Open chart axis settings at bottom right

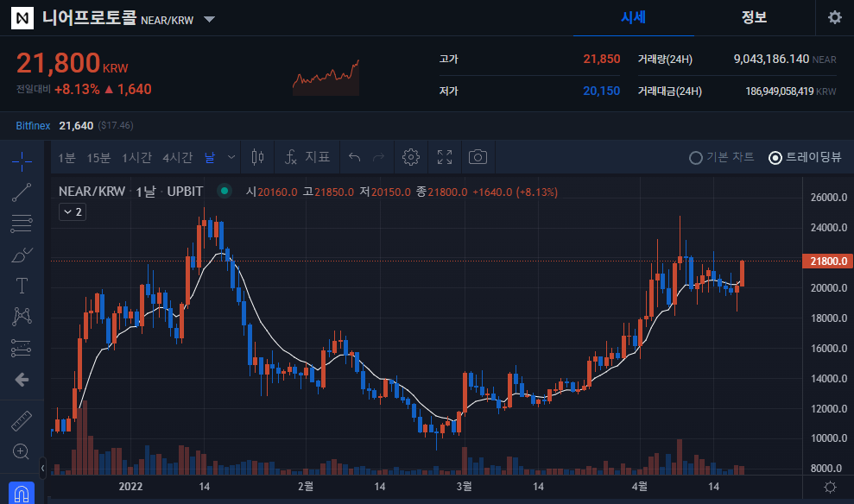[x=830, y=487]
